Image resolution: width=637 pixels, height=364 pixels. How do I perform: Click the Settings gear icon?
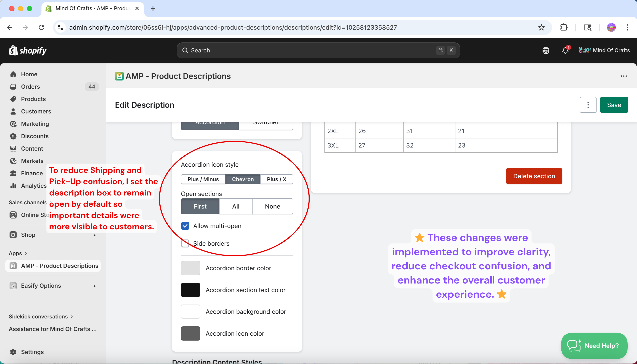(x=13, y=352)
